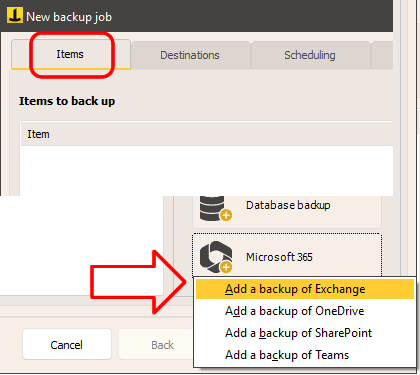Click the New backup job title text

pos(69,17)
